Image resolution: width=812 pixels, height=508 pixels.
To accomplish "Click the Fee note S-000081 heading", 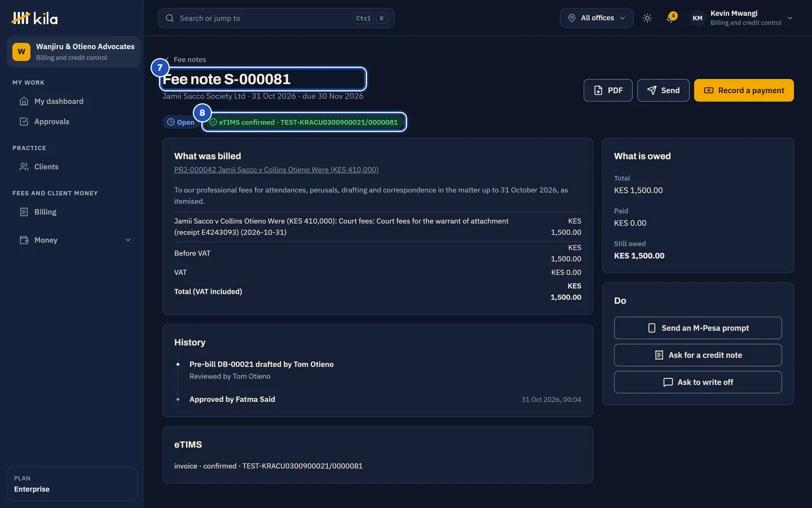I will pyautogui.click(x=227, y=79).
